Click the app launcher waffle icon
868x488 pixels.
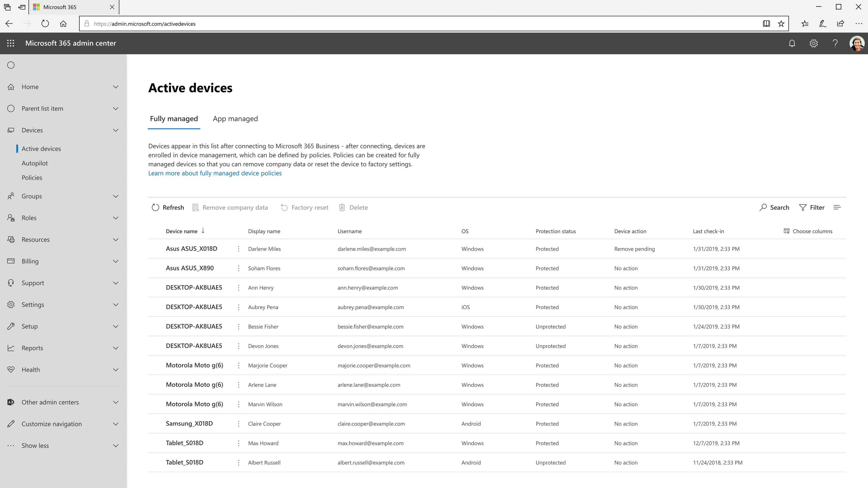coord(10,43)
